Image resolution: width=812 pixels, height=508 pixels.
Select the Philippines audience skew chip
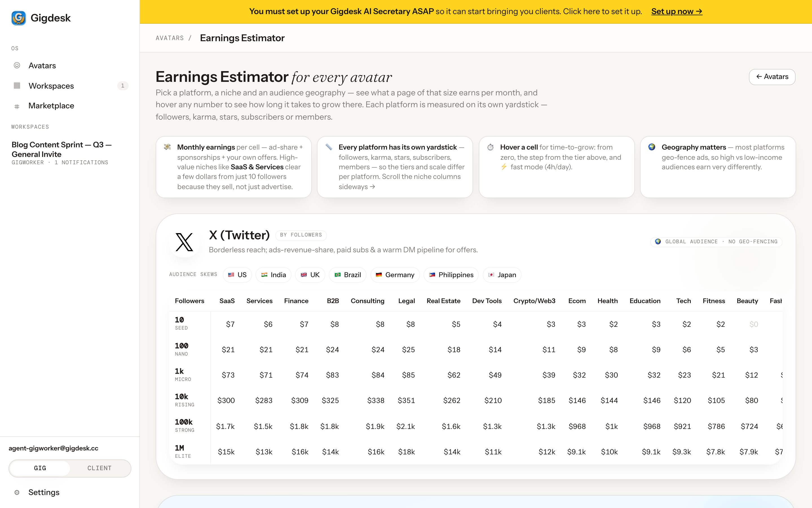451,275
